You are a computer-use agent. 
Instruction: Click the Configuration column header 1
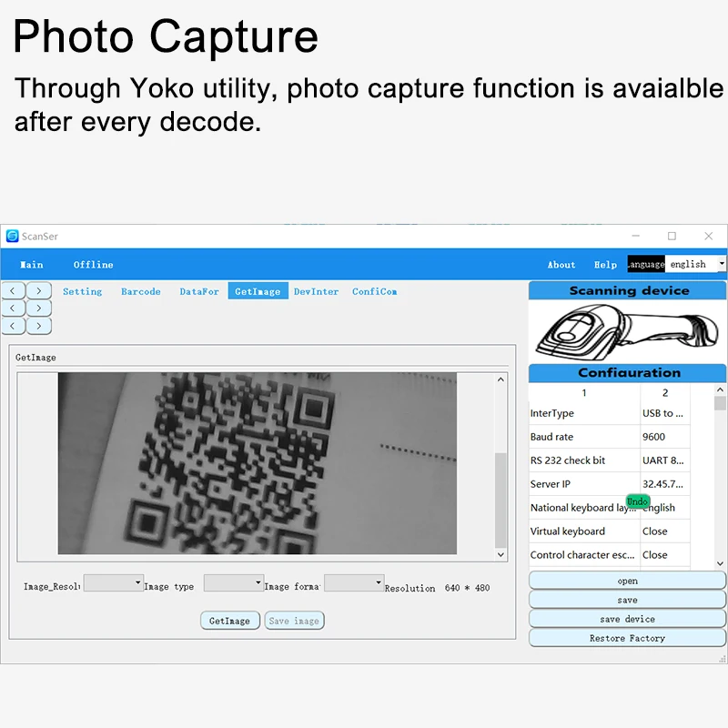pos(584,393)
